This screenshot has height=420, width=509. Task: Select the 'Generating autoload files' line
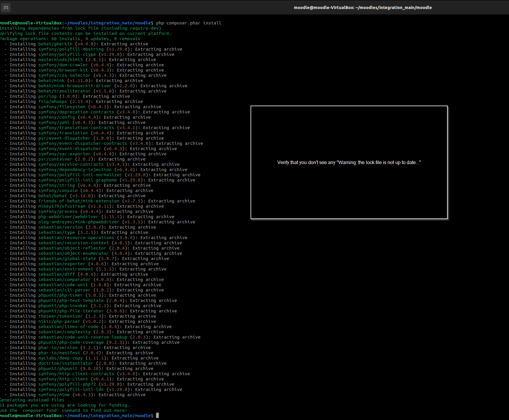[x=32, y=400]
